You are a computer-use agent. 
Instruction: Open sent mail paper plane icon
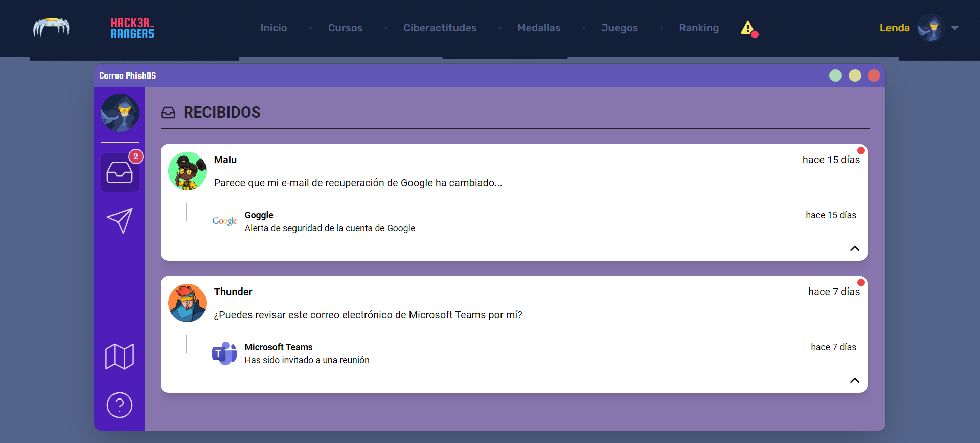point(120,220)
